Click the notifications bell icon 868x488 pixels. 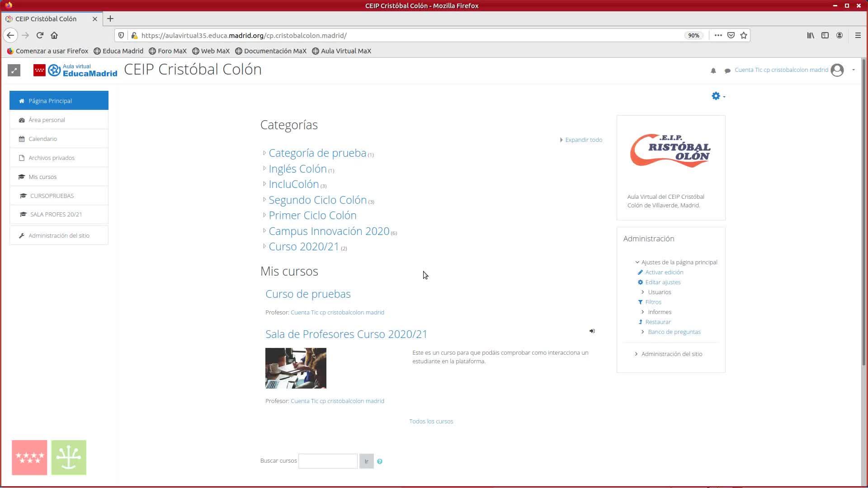713,70
